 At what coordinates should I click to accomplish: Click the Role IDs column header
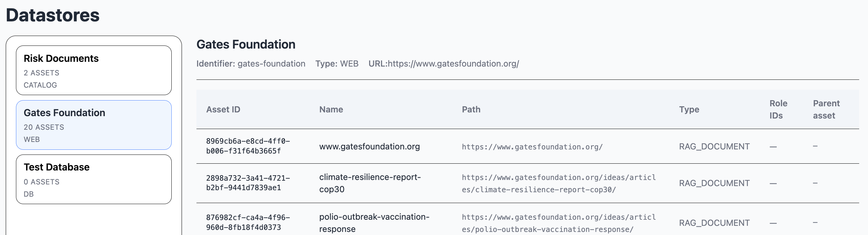(778, 109)
